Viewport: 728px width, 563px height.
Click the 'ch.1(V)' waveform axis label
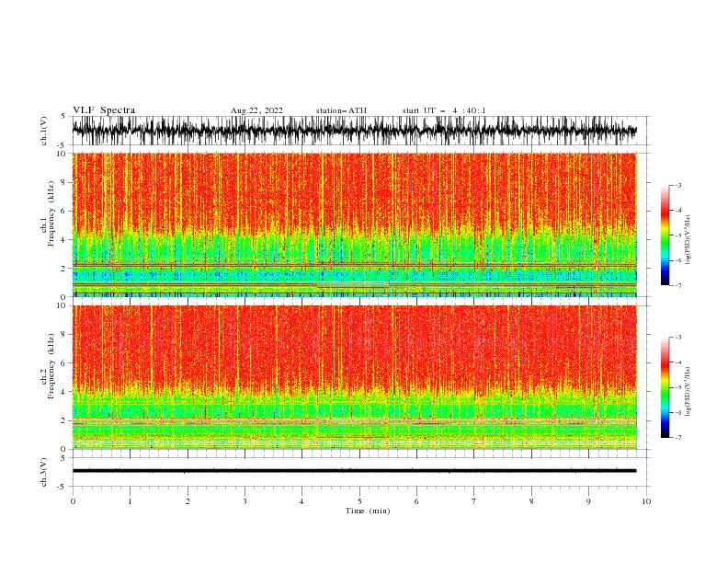45,131
